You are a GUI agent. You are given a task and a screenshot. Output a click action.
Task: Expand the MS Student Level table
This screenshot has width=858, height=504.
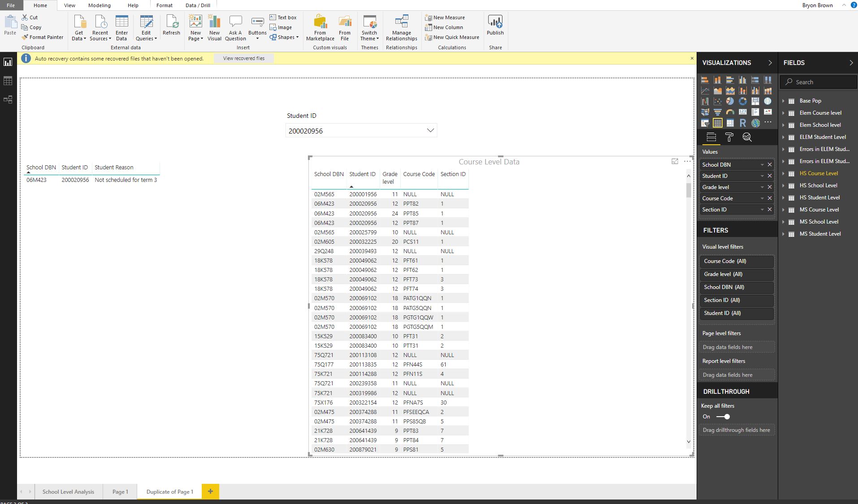pyautogui.click(x=784, y=234)
